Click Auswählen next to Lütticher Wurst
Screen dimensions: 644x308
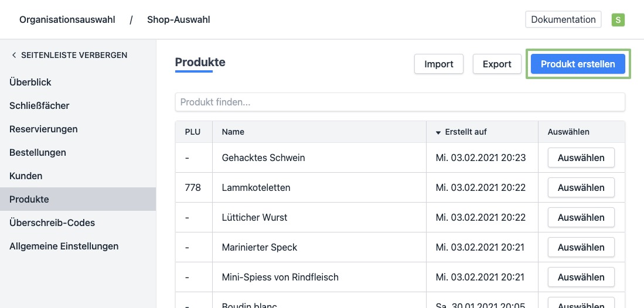(x=581, y=217)
